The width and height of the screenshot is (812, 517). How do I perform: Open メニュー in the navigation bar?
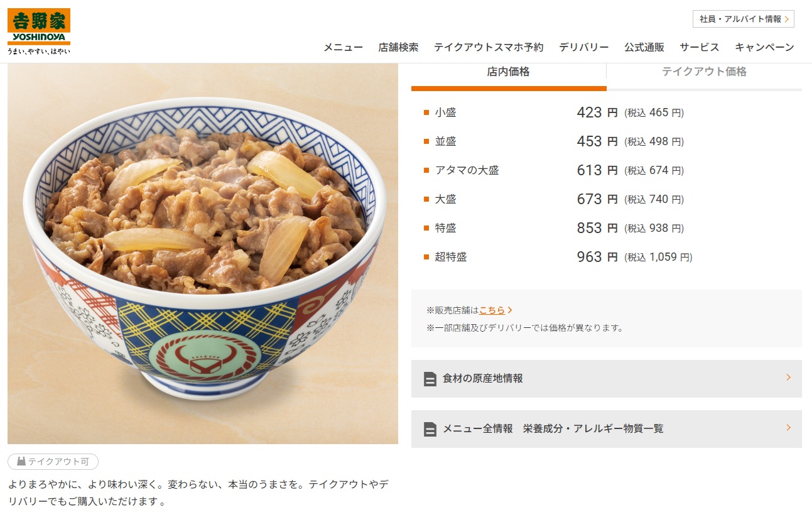click(343, 47)
